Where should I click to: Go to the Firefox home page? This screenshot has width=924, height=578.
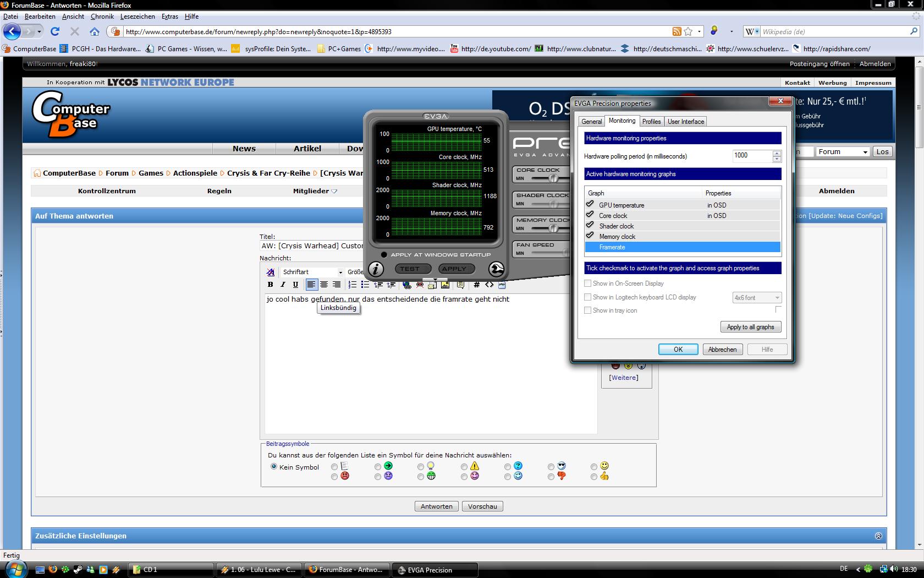pyautogui.click(x=94, y=31)
